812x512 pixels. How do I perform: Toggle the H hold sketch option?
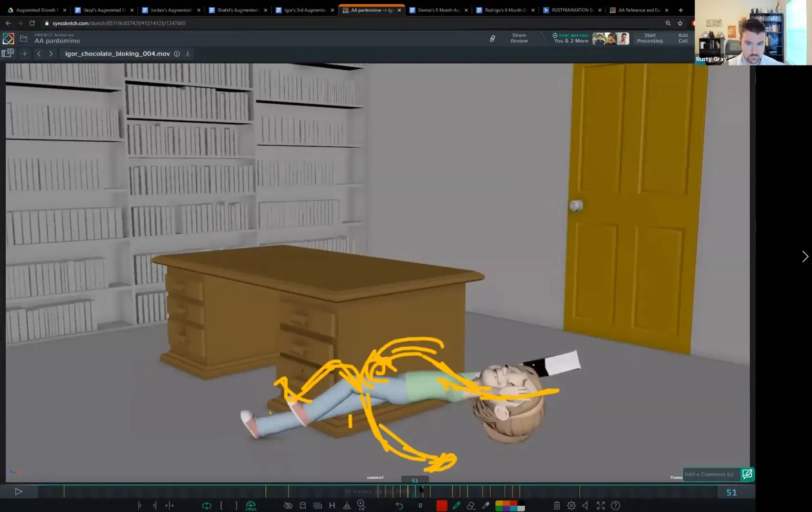click(332, 505)
